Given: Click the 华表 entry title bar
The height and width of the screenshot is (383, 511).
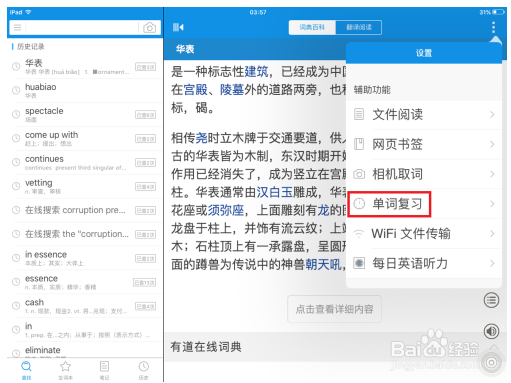Looking at the screenshot, I should tap(255, 49).
